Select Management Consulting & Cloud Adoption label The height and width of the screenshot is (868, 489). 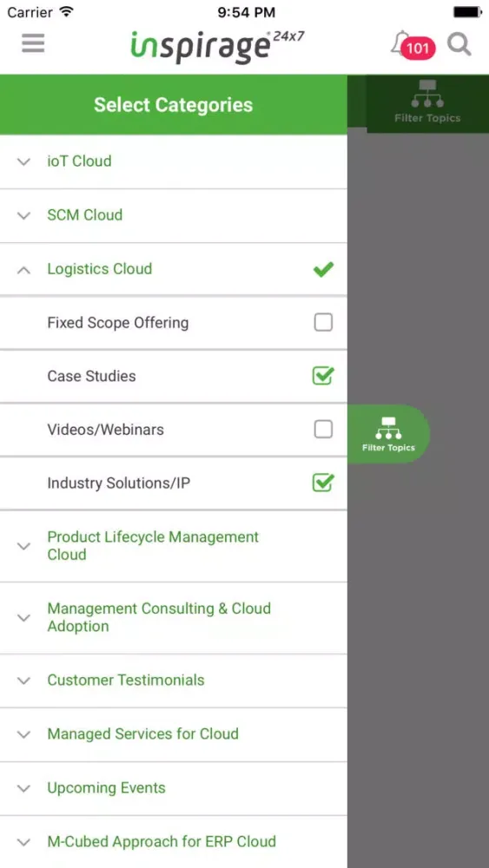click(x=159, y=617)
